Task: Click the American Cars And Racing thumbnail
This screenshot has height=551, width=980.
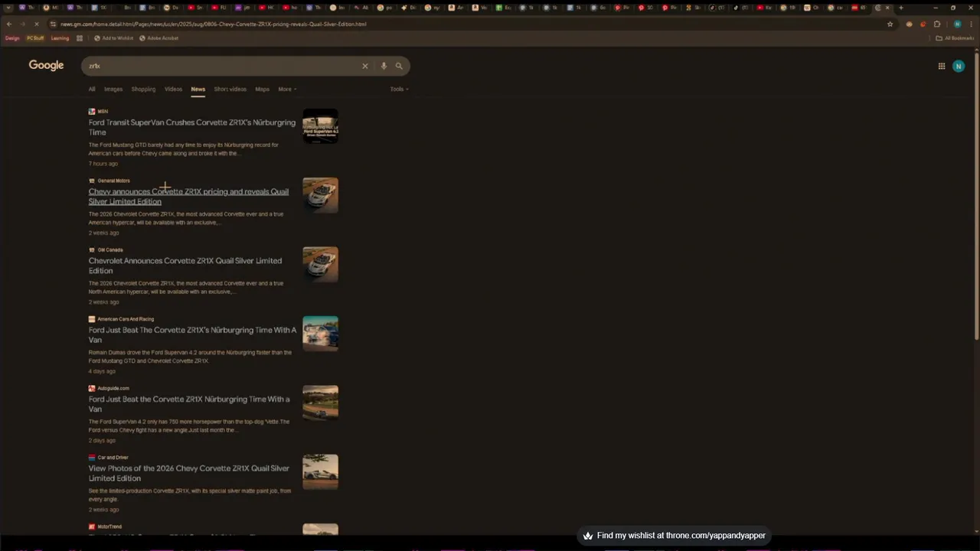Action: pyautogui.click(x=320, y=334)
